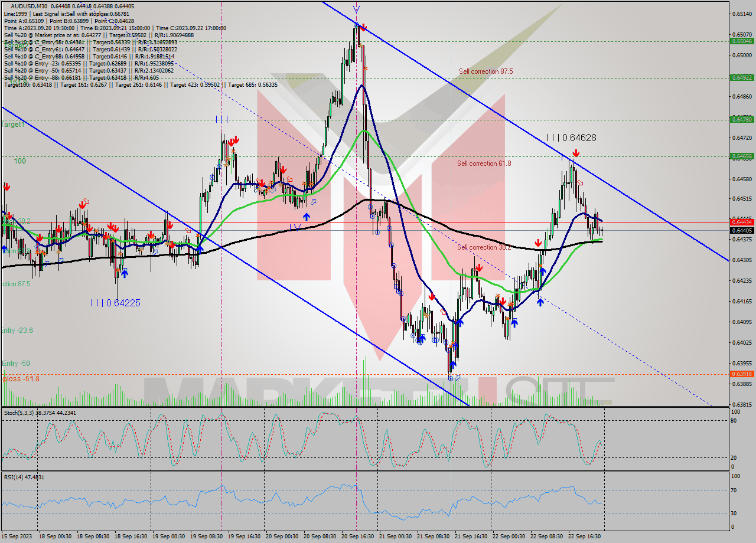Click the 0.65140 price axis value

742,14
